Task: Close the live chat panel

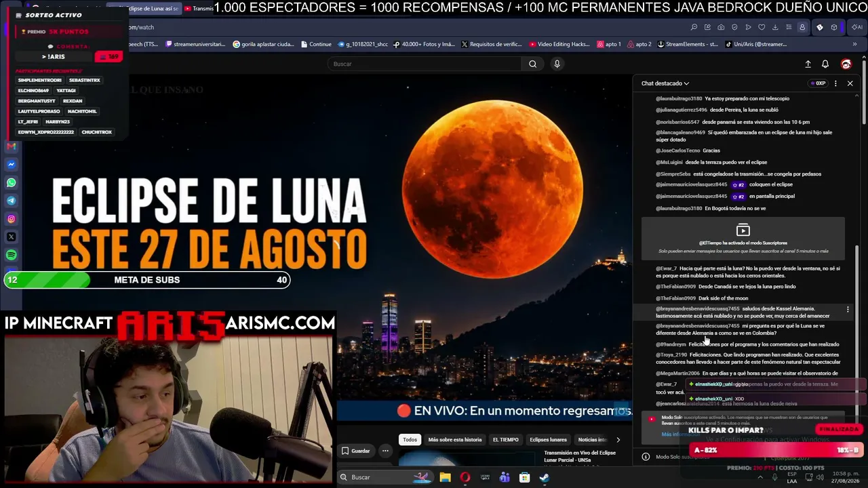Action: (850, 83)
